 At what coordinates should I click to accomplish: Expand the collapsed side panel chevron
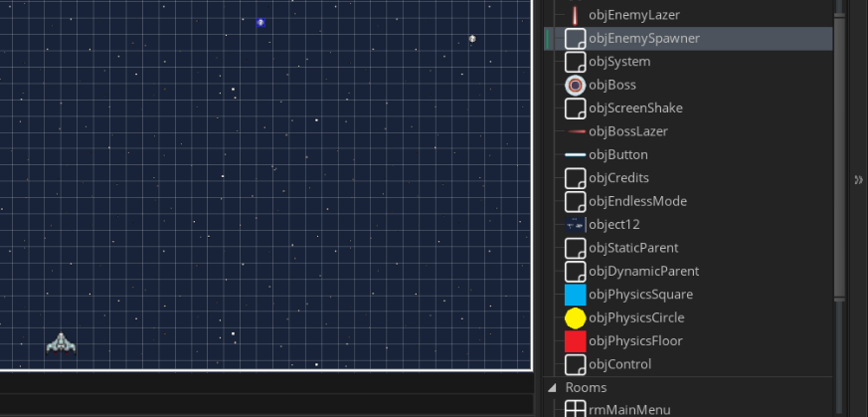click(859, 180)
